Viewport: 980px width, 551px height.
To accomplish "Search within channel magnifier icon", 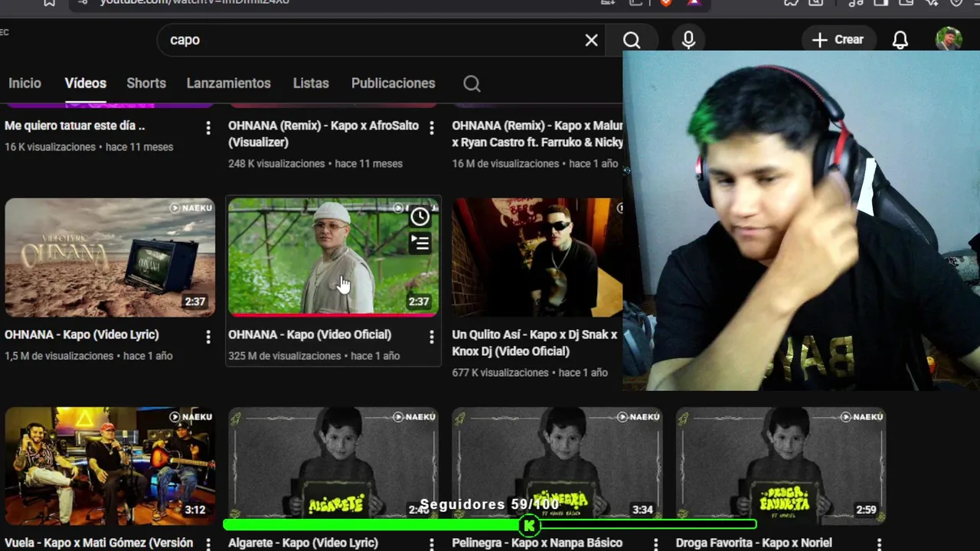I will [x=472, y=83].
